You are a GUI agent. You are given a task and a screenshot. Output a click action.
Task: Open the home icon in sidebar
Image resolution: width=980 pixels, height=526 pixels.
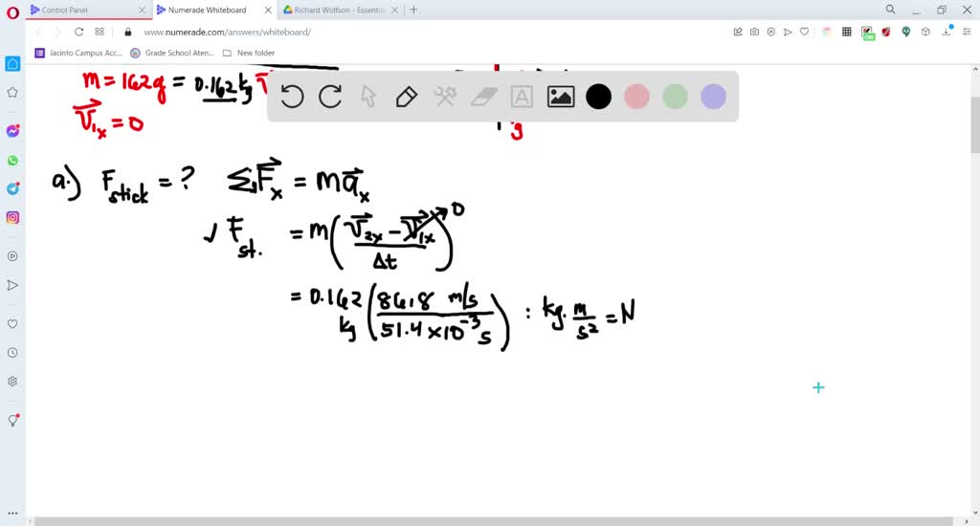pyautogui.click(x=12, y=64)
